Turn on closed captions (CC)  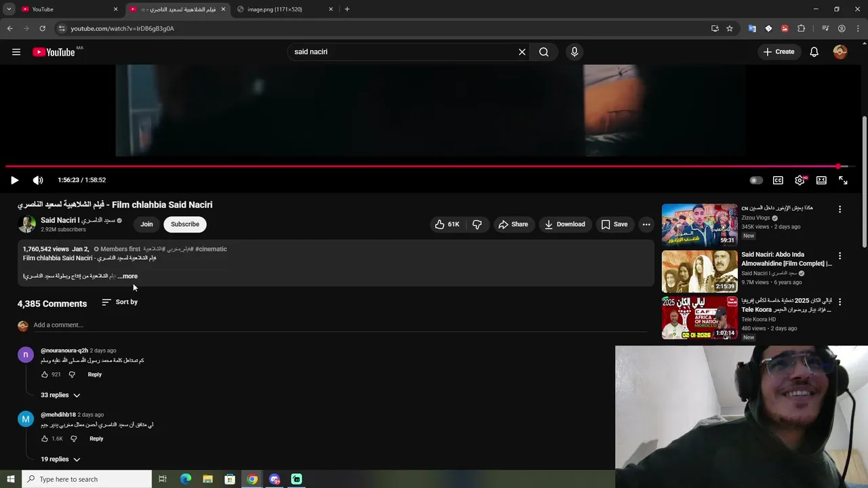point(778,180)
